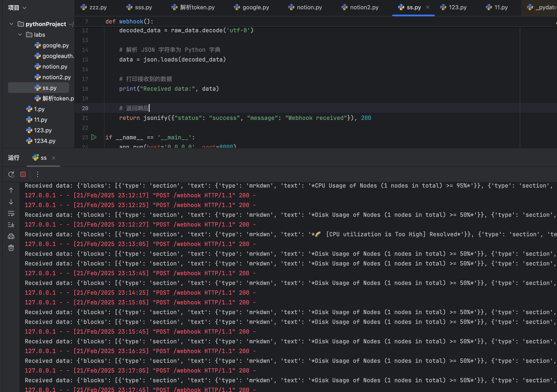Close the ss.py editor tab

coord(428,7)
